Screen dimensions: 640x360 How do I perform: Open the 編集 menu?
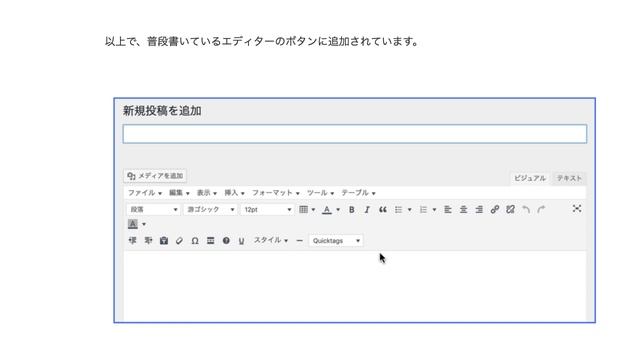click(179, 193)
